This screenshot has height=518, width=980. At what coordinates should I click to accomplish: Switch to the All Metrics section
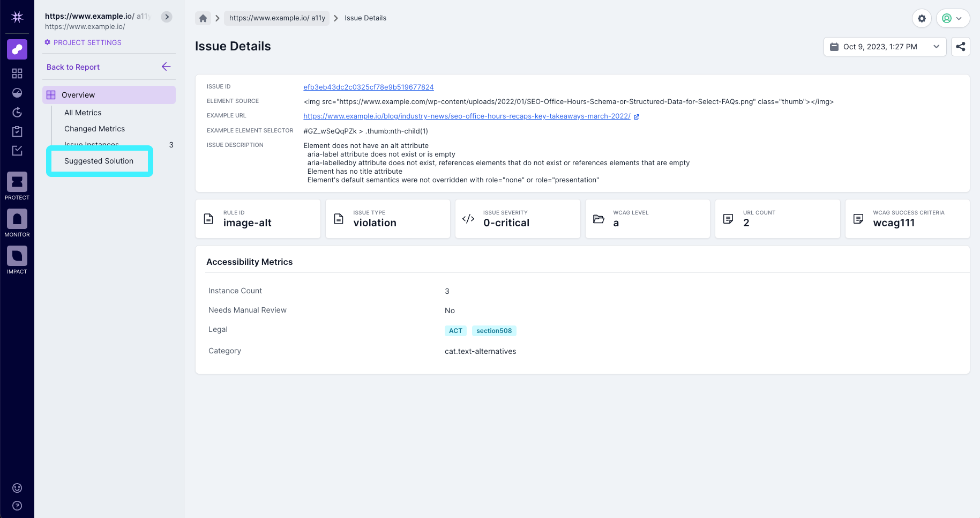point(81,113)
